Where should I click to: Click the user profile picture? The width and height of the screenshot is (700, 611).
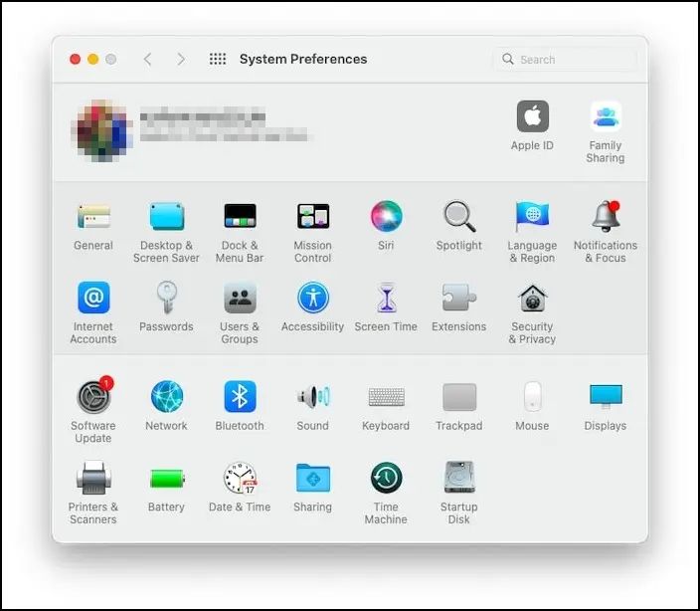pyautogui.click(x=101, y=131)
